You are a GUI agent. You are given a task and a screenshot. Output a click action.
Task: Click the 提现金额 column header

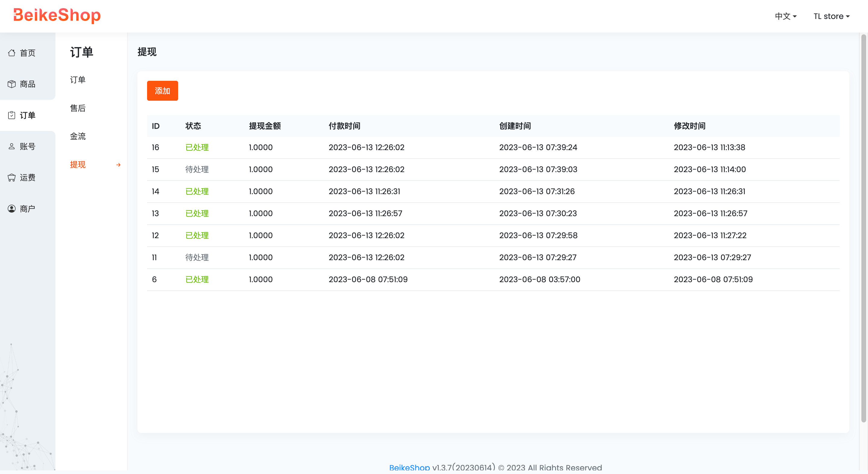point(265,126)
